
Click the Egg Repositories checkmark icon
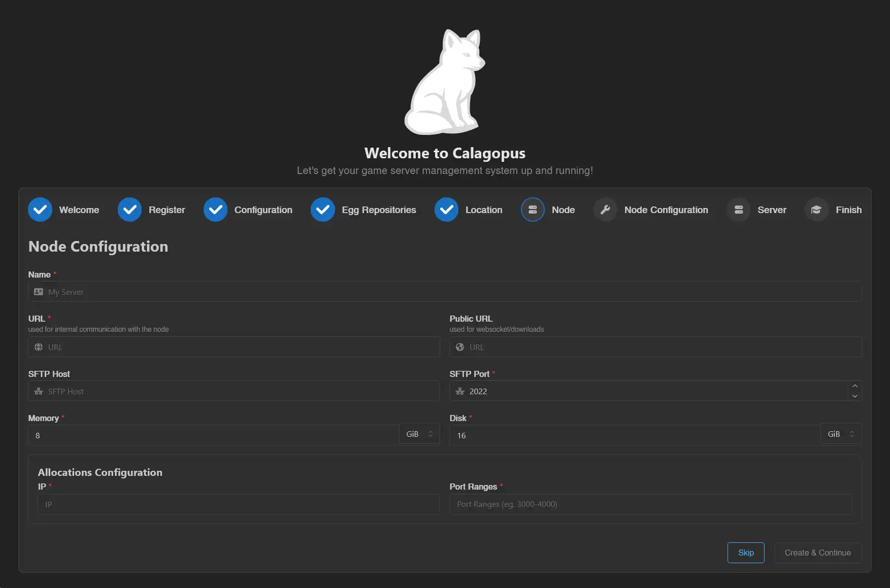coord(323,210)
